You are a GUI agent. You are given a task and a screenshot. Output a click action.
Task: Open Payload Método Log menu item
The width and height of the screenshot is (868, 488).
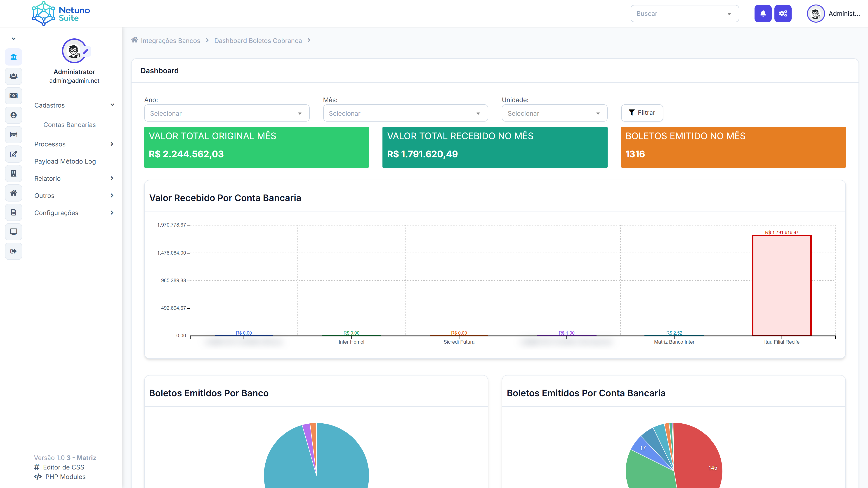point(65,161)
